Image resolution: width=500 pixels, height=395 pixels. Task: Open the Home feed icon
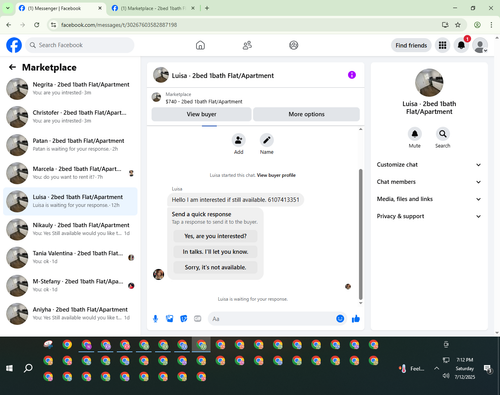(x=200, y=45)
